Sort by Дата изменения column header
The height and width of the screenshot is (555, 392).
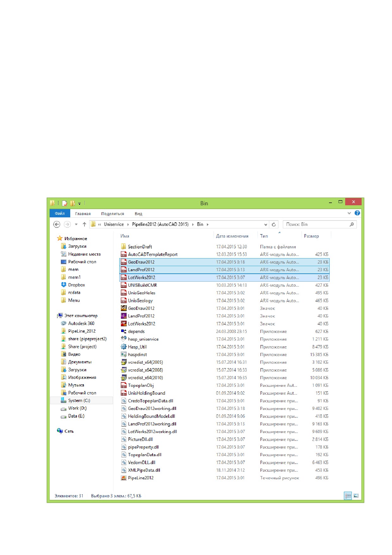click(x=232, y=236)
